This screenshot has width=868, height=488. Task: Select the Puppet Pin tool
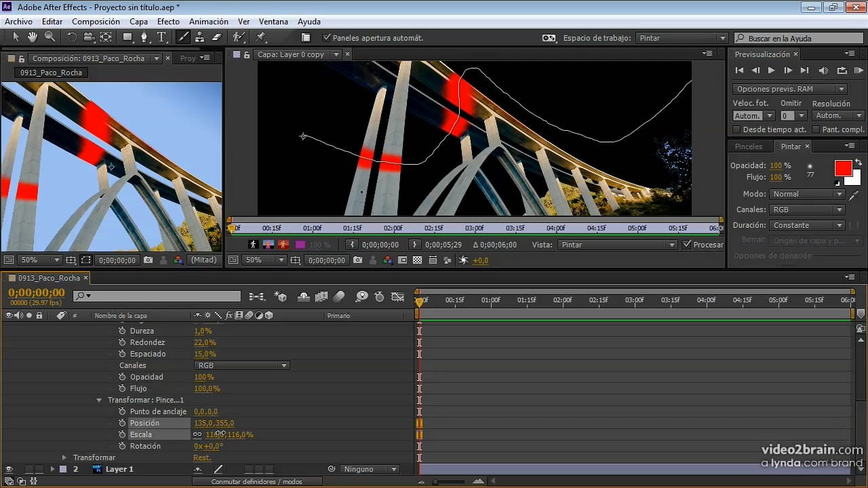pyautogui.click(x=261, y=37)
